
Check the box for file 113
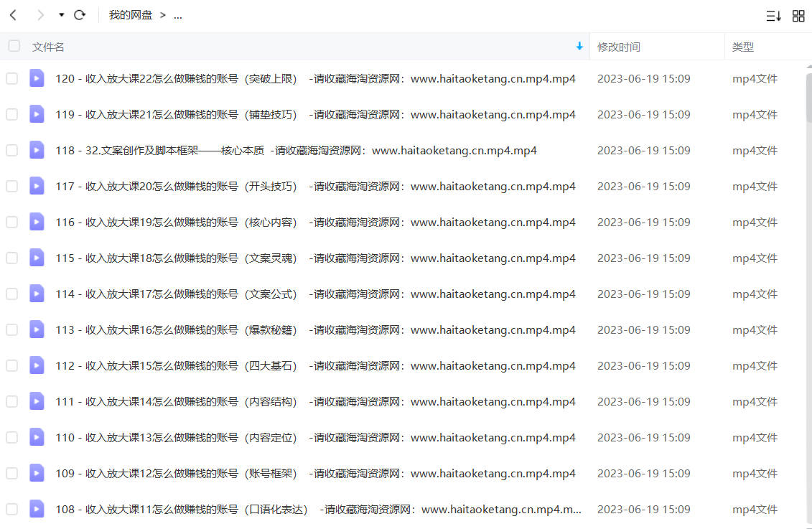tap(11, 329)
